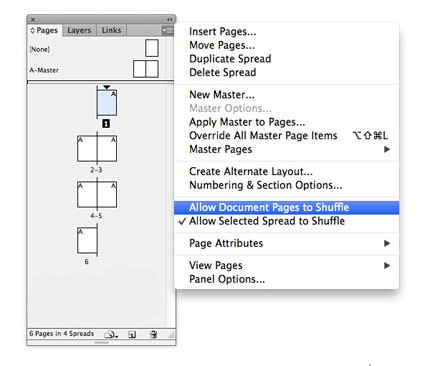
Task: Click the Edit page size icon
Action: tap(111, 334)
